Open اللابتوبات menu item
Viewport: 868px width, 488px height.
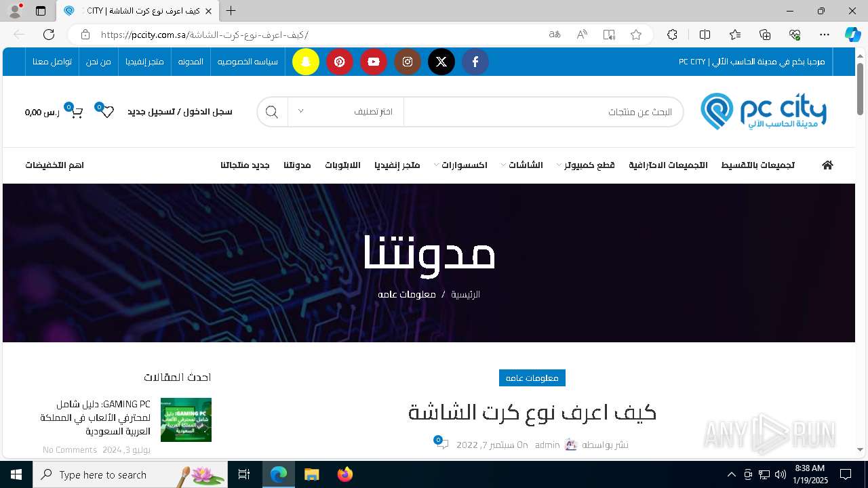(x=342, y=165)
